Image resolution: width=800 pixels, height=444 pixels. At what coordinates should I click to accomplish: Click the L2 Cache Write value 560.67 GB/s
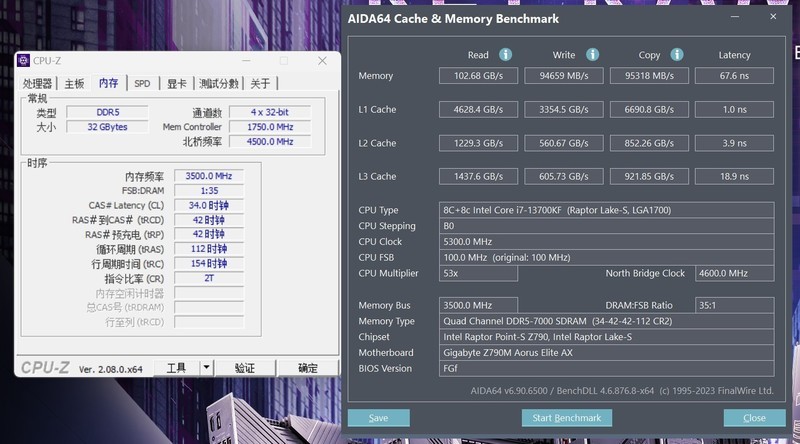point(564,143)
